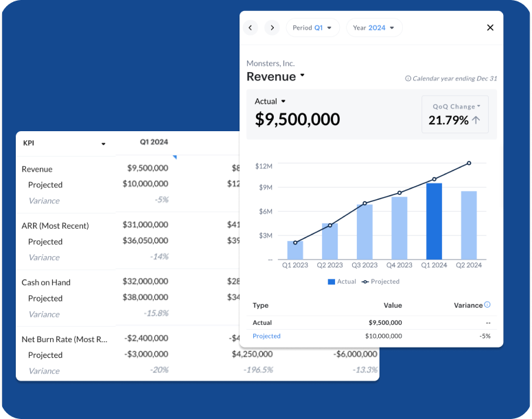
Task: Select the Cash on Hand row
Action: click(46, 282)
